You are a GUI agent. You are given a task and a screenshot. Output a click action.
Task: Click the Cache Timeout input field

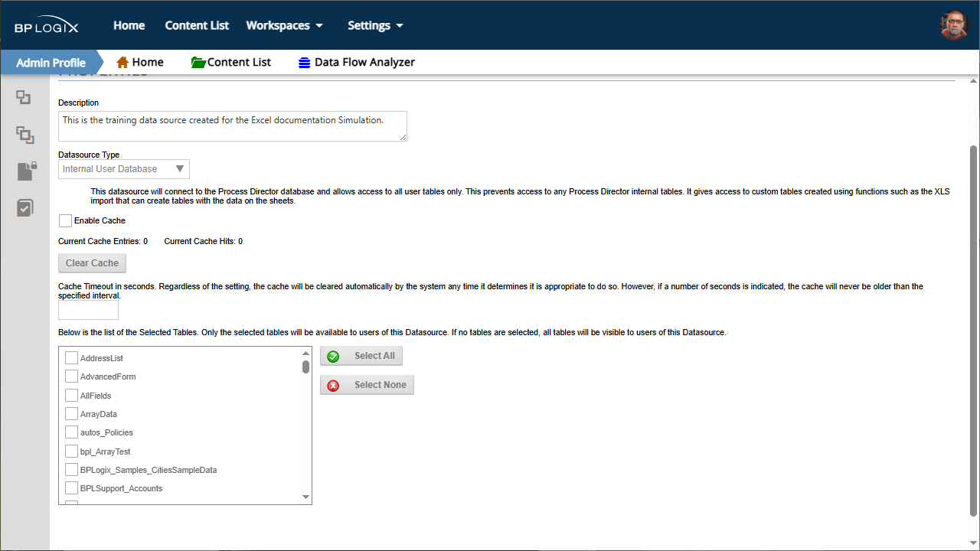coord(89,310)
